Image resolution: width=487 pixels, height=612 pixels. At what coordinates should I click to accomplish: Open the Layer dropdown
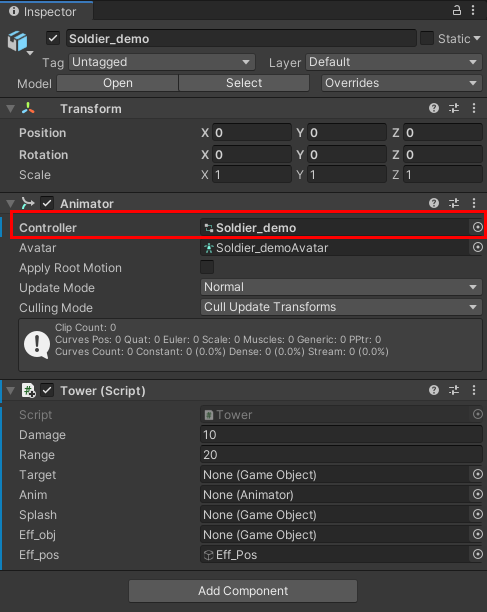point(394,62)
